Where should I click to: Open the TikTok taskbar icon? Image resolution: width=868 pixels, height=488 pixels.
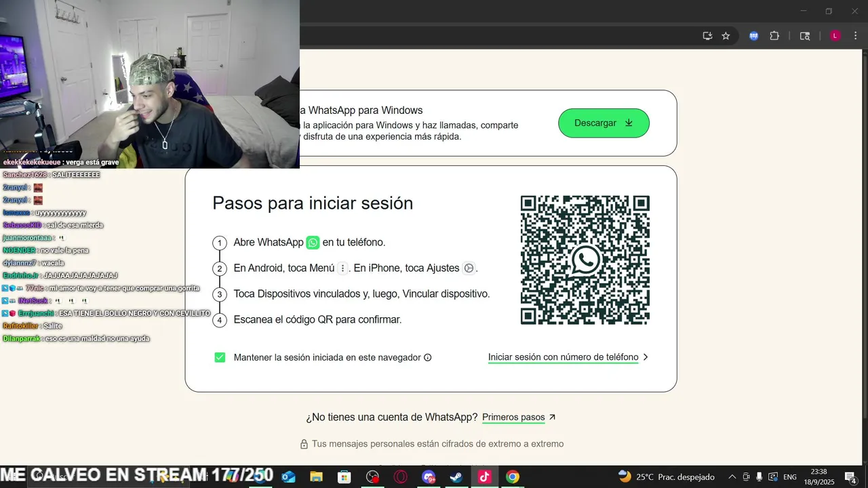(x=484, y=477)
